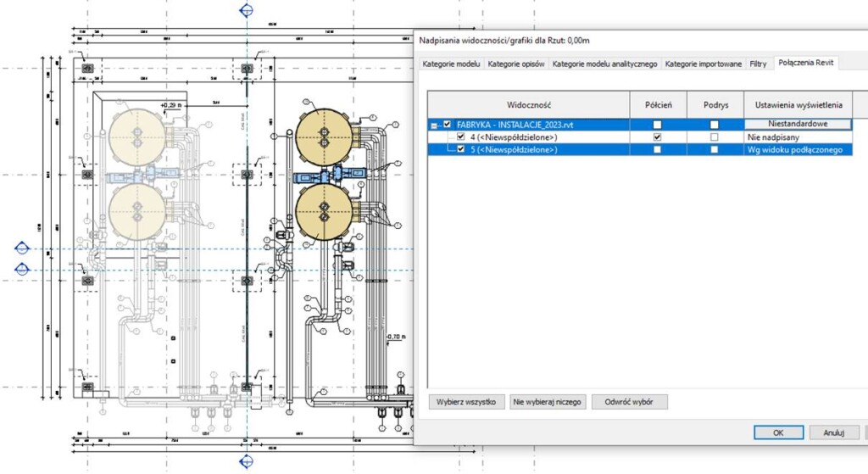Enable Podrys for instance 5 row

714,149
